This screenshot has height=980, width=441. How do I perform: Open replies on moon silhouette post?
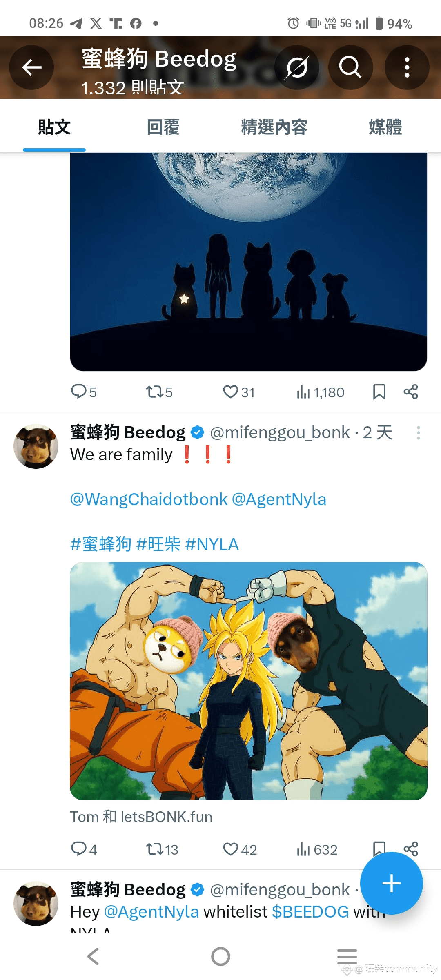84,392
